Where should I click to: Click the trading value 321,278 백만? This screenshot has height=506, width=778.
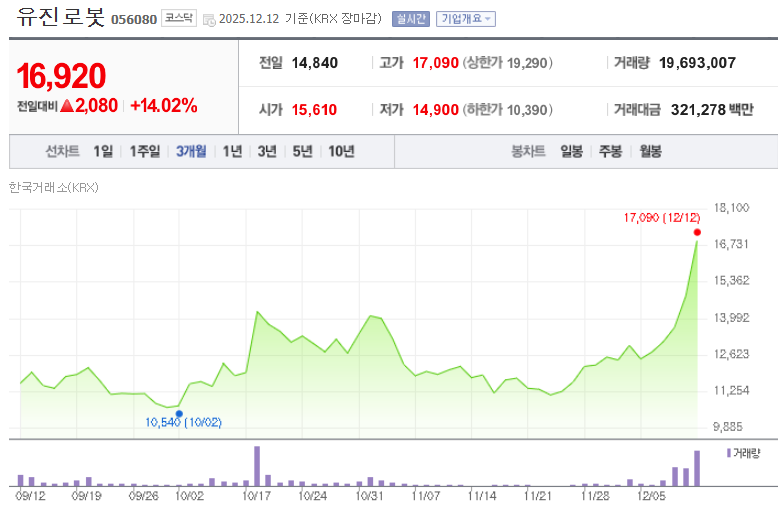click(712, 110)
